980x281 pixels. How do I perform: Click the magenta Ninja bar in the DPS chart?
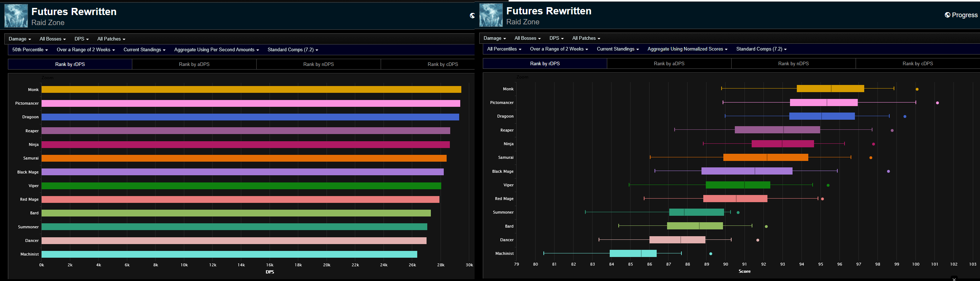click(x=246, y=144)
